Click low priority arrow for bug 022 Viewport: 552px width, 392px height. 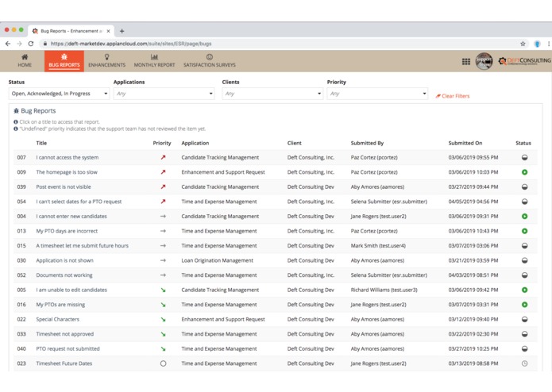coord(163,320)
